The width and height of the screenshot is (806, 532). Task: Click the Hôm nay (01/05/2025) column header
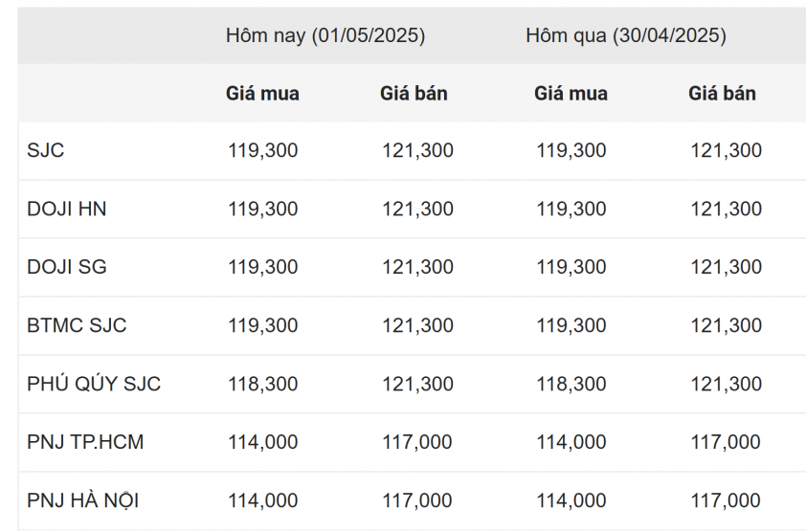pos(325,36)
